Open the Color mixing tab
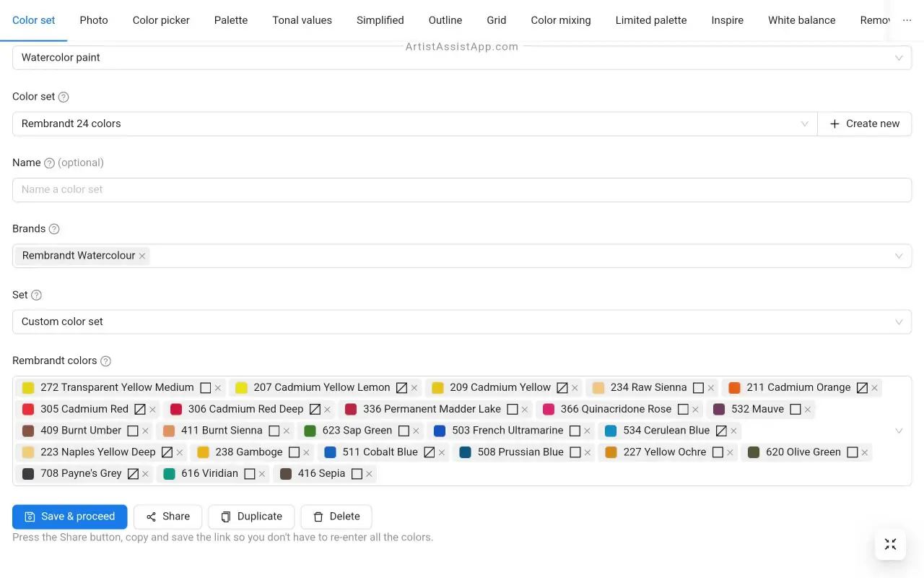This screenshot has width=924, height=578. tap(561, 20)
